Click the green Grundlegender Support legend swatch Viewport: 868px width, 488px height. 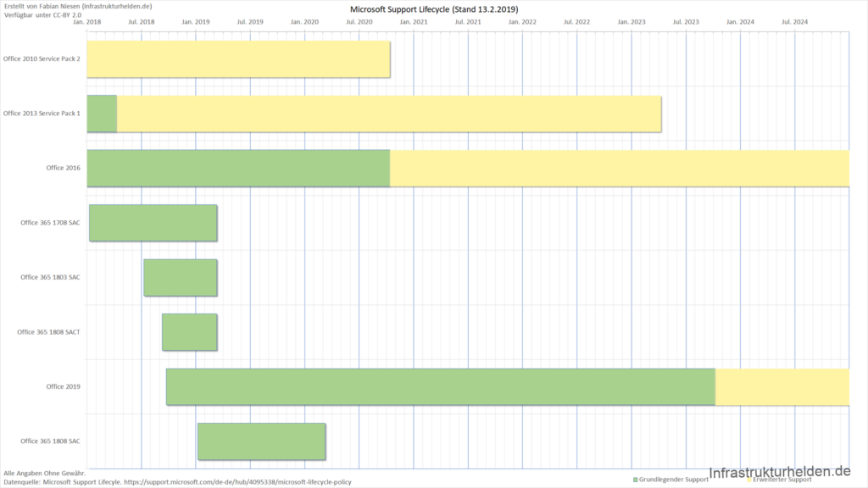(x=636, y=480)
